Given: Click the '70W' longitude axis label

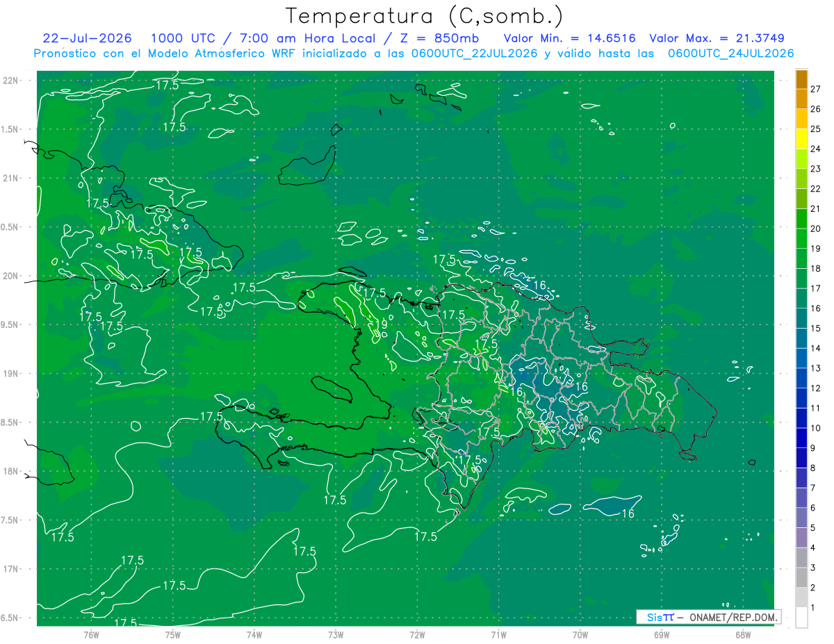Looking at the screenshot, I should pyautogui.click(x=580, y=635).
